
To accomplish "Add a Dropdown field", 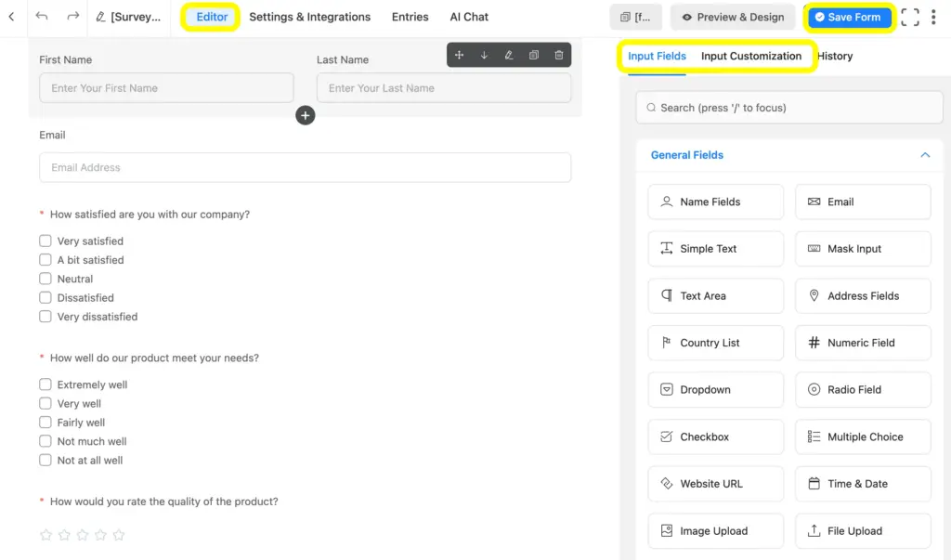I will tap(716, 389).
